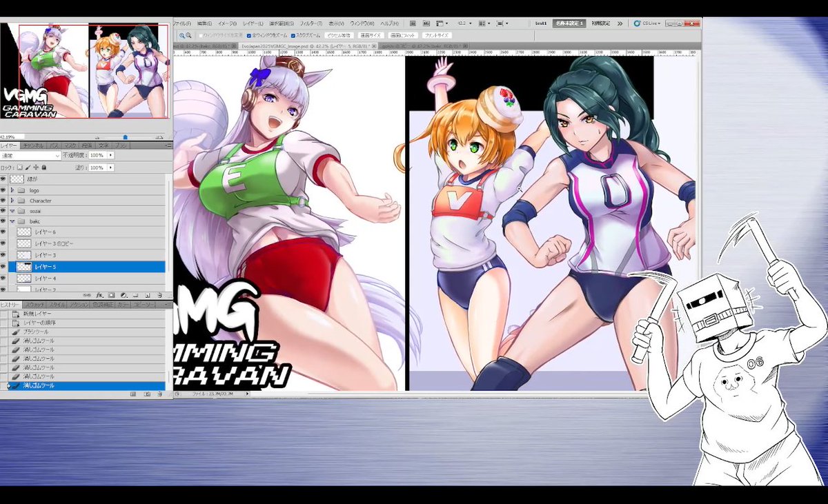
Task: Hide レイヤー 6 layer eye
Action: click(x=4, y=232)
